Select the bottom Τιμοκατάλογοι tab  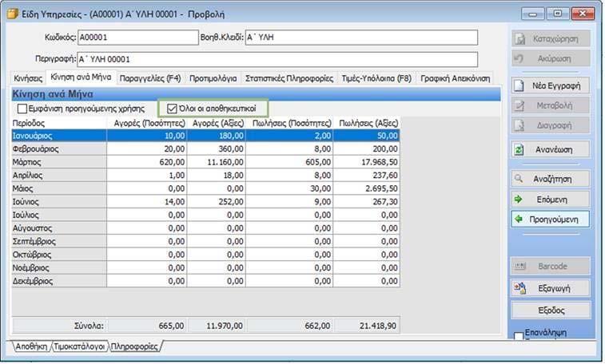tap(79, 346)
